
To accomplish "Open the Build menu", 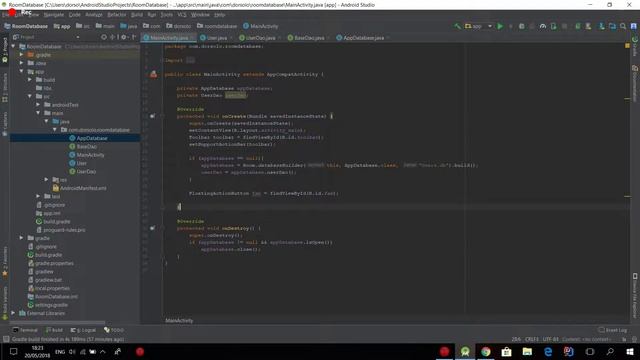I will [137, 15].
